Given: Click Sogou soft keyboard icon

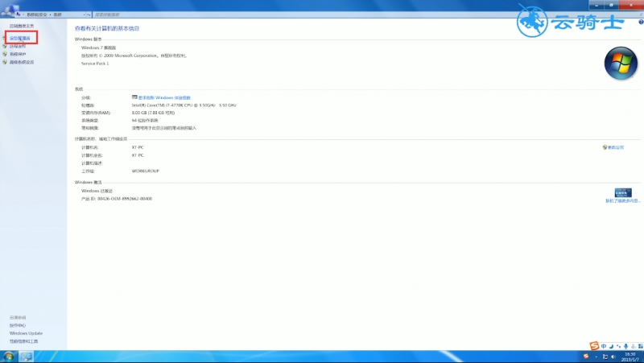Looking at the screenshot, I should pyautogui.click(x=634, y=346).
